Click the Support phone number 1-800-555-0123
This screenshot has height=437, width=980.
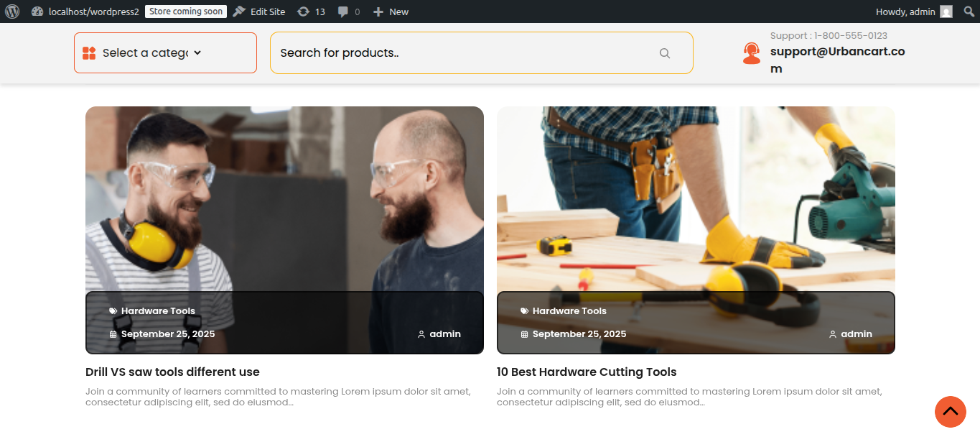click(829, 35)
